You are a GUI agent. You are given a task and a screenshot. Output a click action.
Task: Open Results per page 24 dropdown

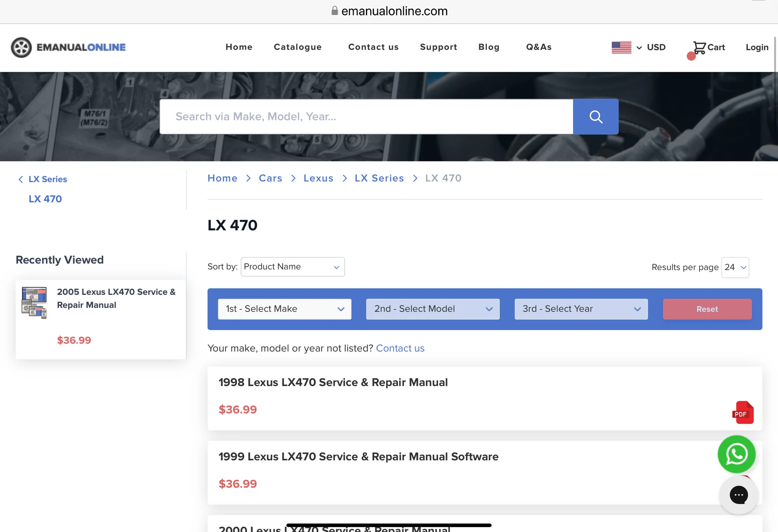tap(735, 267)
